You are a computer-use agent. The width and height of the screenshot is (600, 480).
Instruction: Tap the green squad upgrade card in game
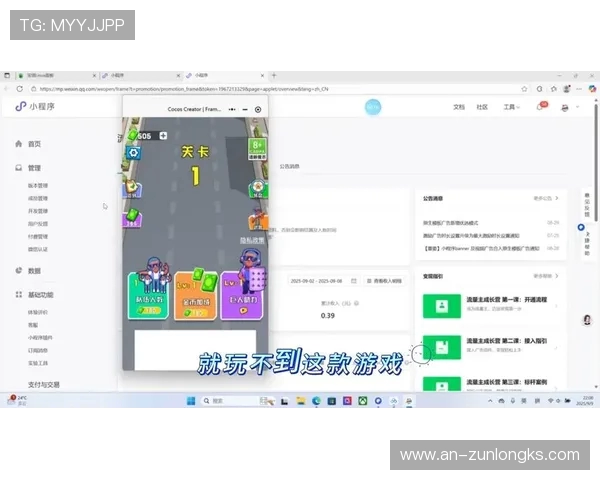148,296
